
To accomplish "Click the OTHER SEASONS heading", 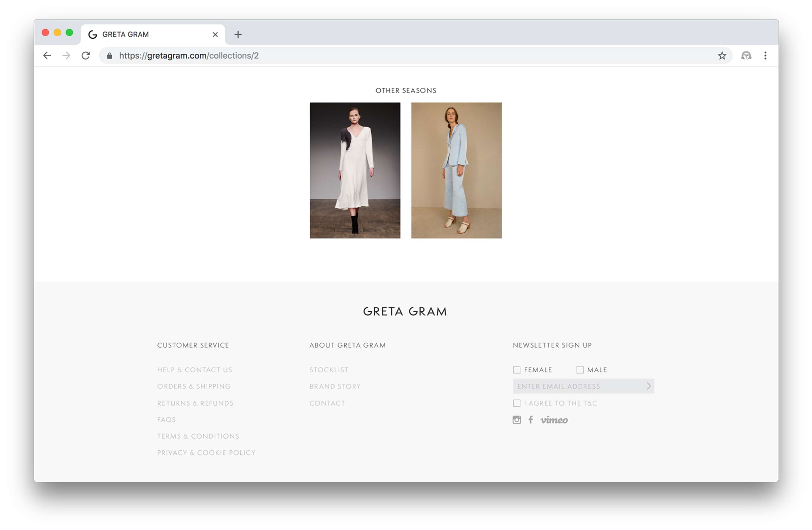I will pos(406,90).
